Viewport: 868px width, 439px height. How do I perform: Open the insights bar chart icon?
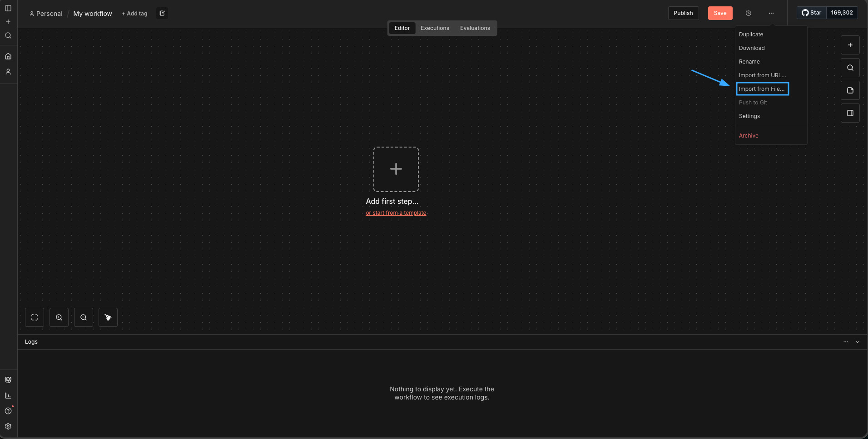click(8, 395)
